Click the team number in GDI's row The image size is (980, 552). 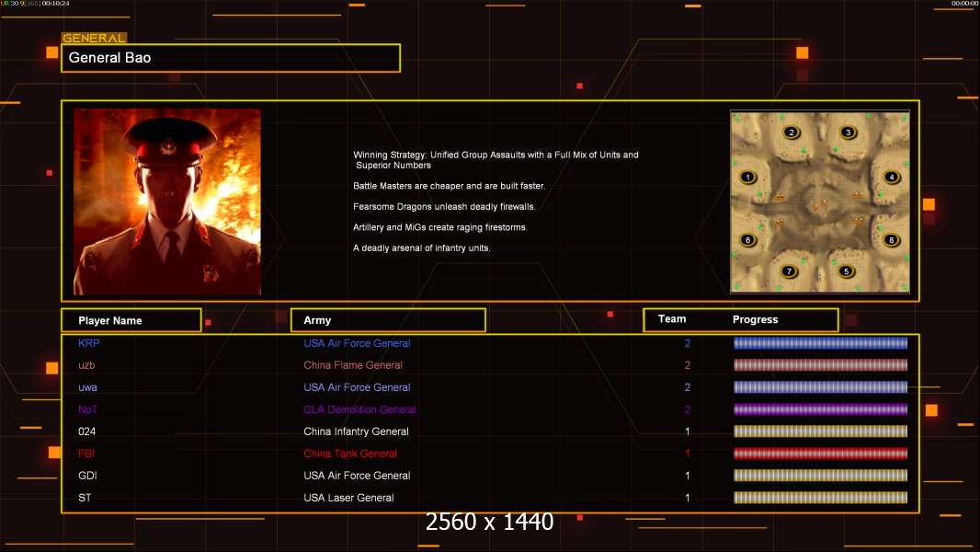[688, 476]
